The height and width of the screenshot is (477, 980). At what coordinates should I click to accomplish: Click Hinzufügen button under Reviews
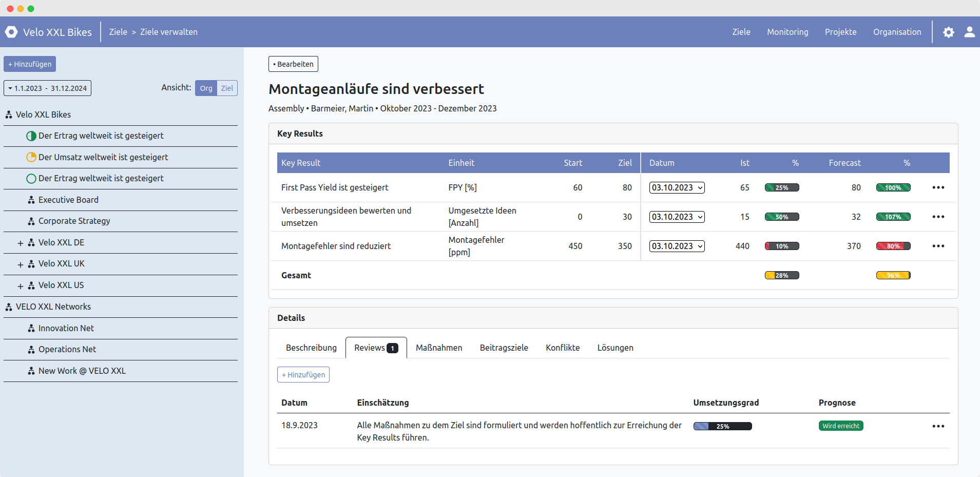click(x=303, y=375)
